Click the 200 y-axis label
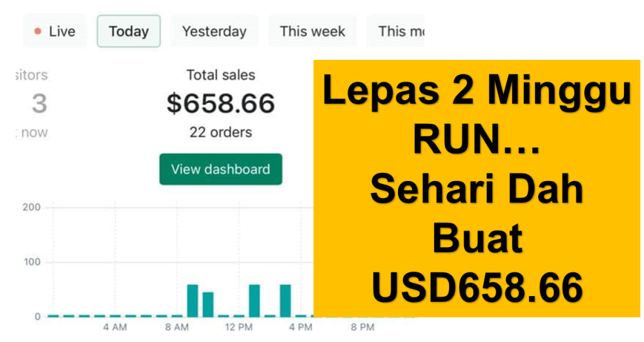 (31, 208)
